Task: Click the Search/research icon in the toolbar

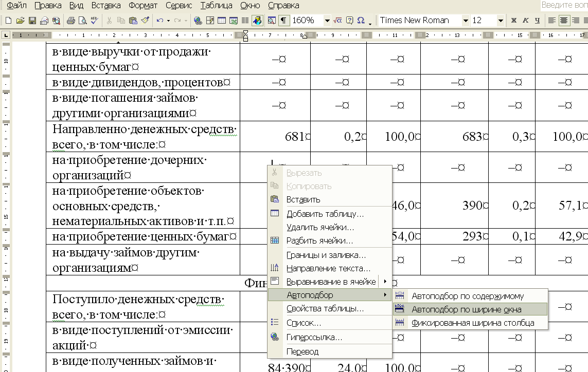Action: point(56,21)
